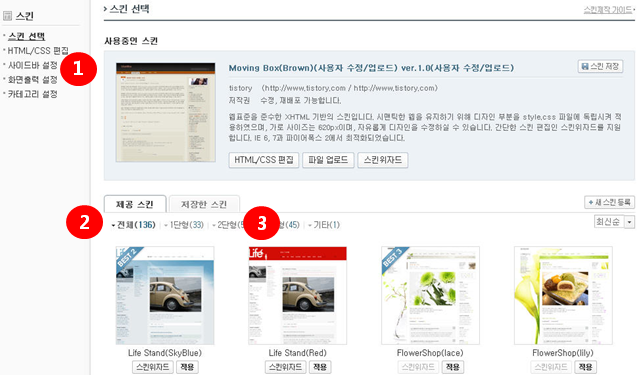The image size is (637, 375).
Task: Click 적용 under FlowerShop(lily)
Action: (585, 367)
